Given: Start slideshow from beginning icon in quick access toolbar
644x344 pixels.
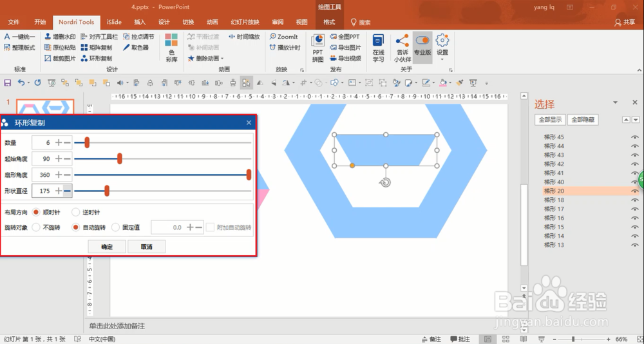Looking at the screenshot, I should 52,83.
